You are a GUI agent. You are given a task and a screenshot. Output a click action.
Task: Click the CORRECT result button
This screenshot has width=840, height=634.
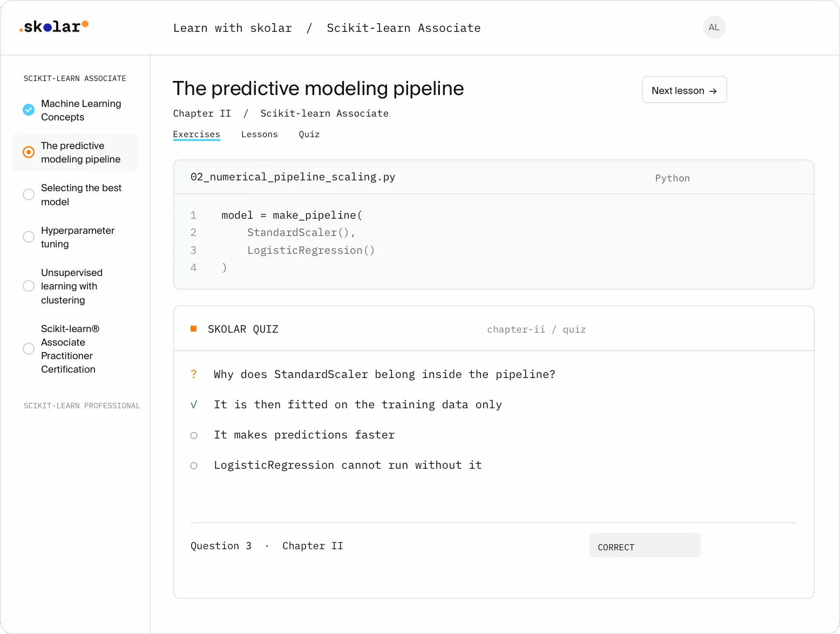[645, 545]
